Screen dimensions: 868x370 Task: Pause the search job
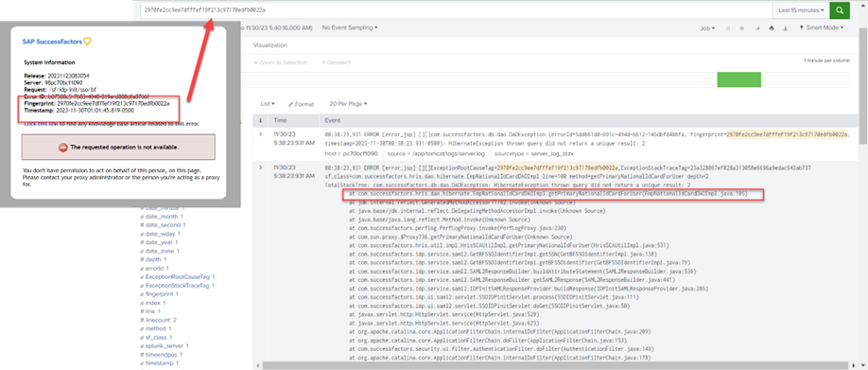click(728, 27)
